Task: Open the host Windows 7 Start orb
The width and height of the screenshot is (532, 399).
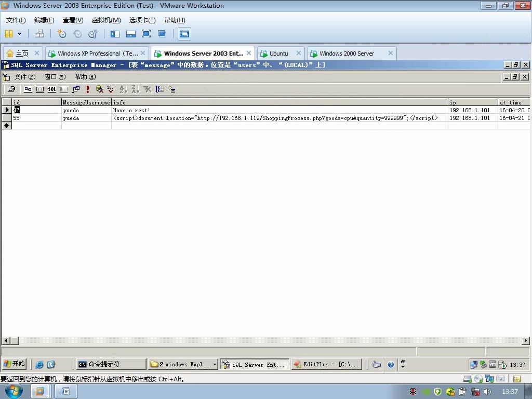Action: 14,391
